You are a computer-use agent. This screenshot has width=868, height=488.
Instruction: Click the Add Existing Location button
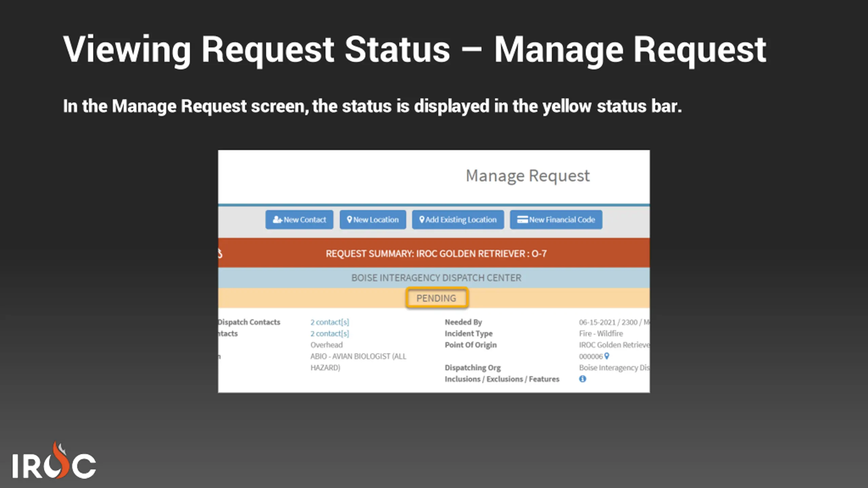point(458,220)
